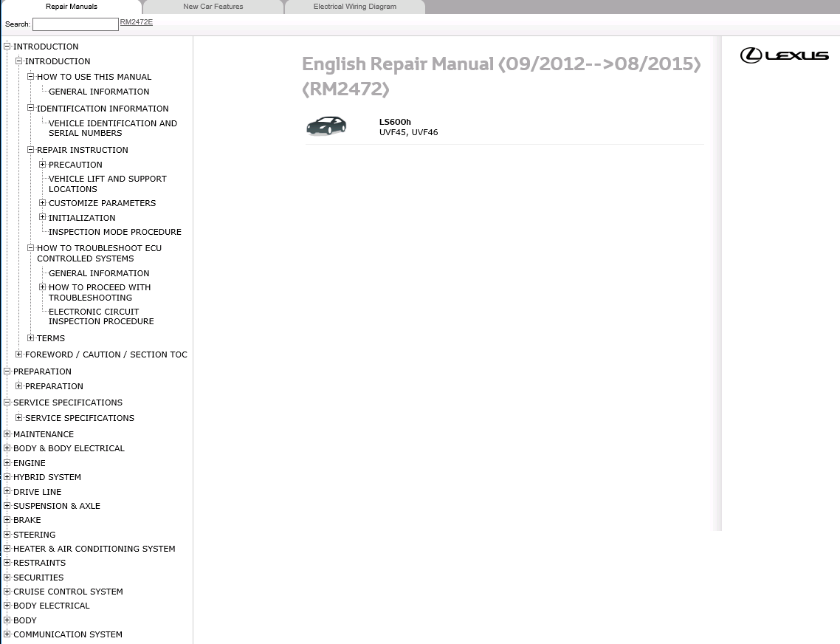Expand COMMUNICATION SYSTEM section
The height and width of the screenshot is (644, 840).
point(7,634)
